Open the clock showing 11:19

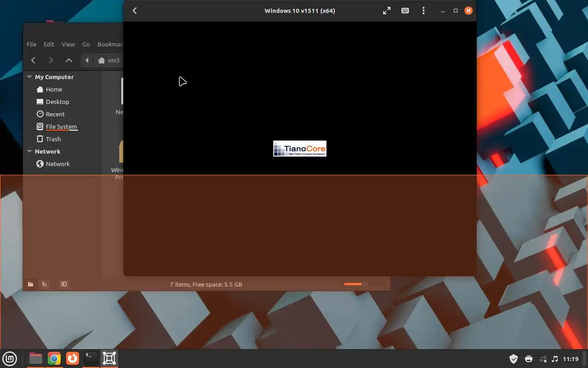(x=571, y=359)
